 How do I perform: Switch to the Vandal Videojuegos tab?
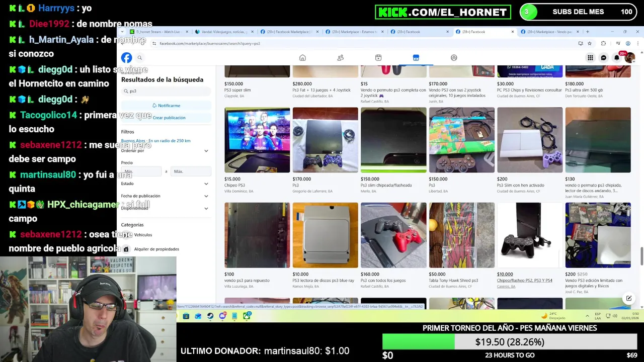pyautogui.click(x=224, y=32)
